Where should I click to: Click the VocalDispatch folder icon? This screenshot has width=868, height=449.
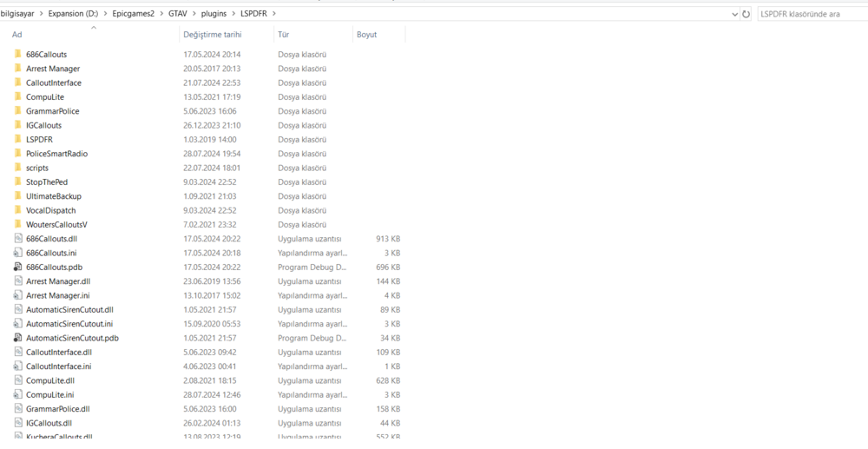[x=17, y=210]
